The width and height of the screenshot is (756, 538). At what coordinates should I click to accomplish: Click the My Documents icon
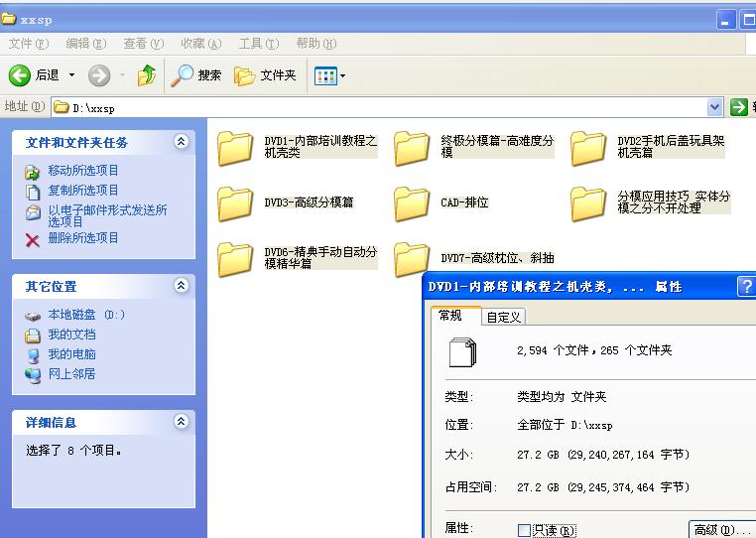(33, 336)
